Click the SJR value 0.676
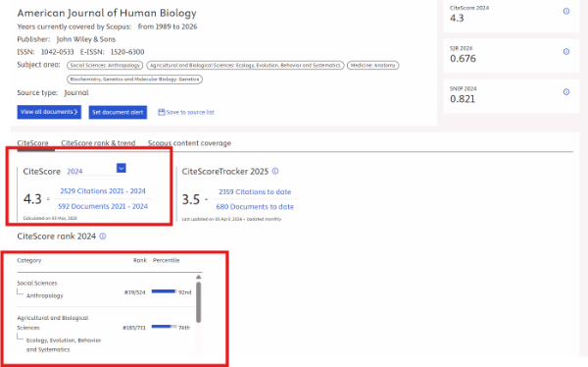This screenshot has height=367, width=588. pyautogui.click(x=463, y=59)
